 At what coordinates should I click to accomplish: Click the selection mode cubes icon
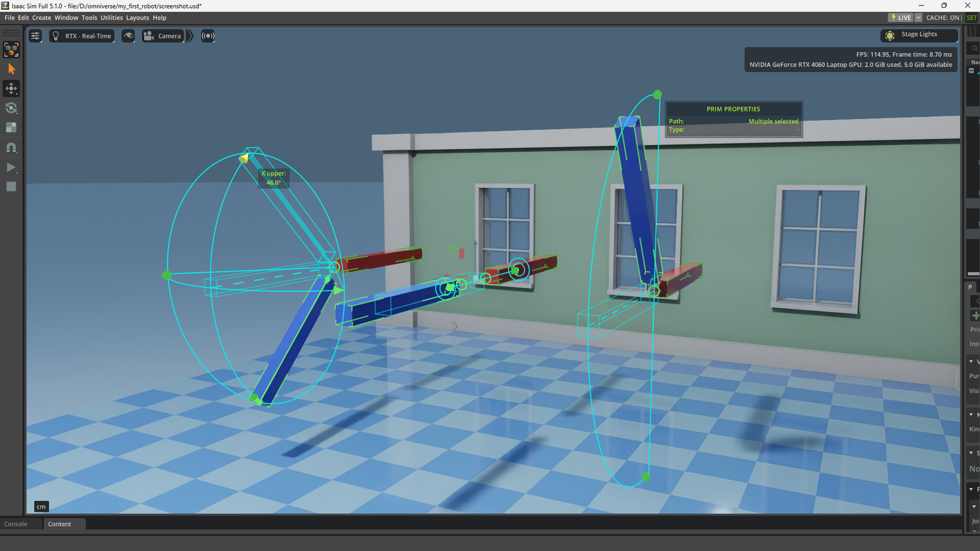11,49
